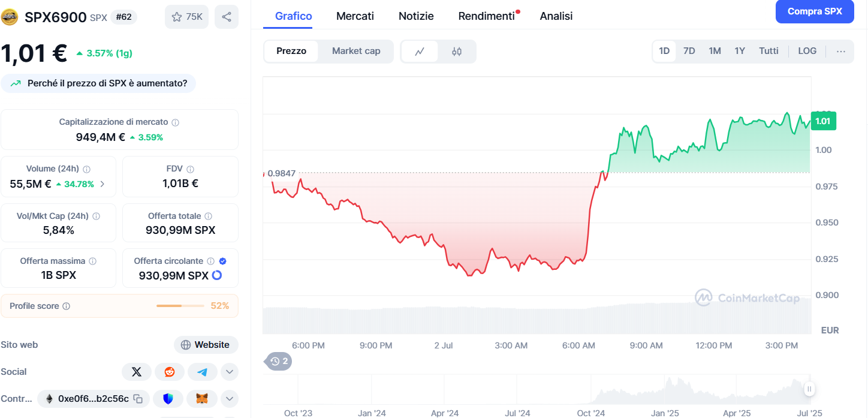Select the Prezzo chart mode

coord(291,51)
